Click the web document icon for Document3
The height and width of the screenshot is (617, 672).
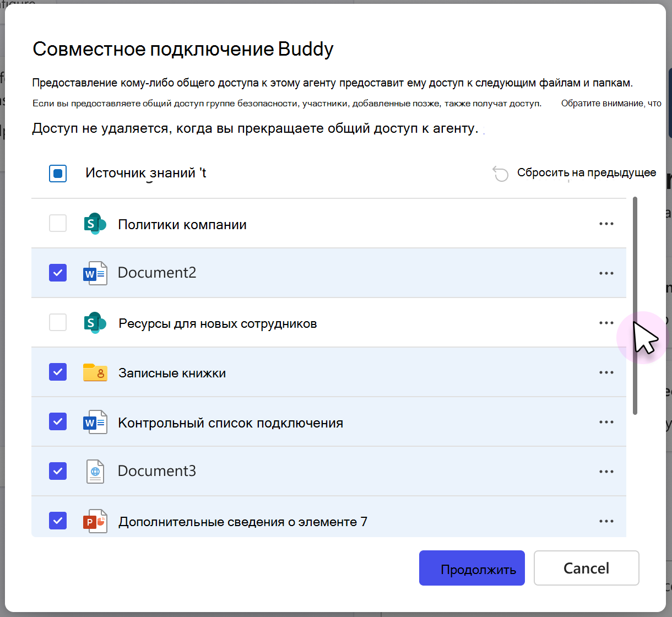point(95,472)
